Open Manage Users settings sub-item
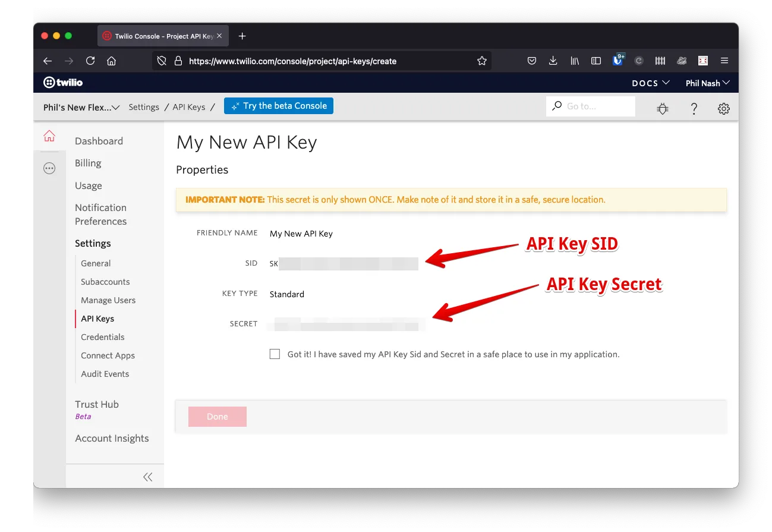The width and height of the screenshot is (772, 532). (108, 300)
